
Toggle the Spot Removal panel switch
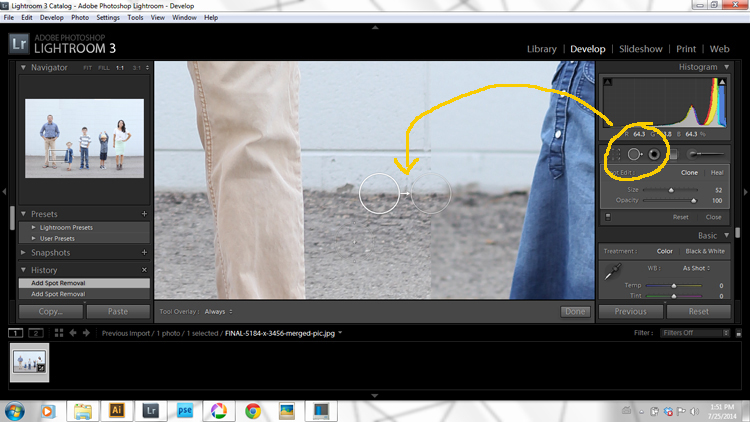[x=608, y=217]
